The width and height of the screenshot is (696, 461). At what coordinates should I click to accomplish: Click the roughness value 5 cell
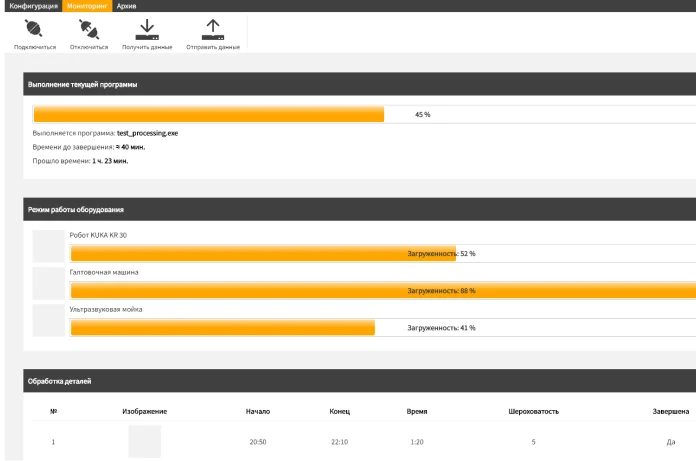[534, 442]
